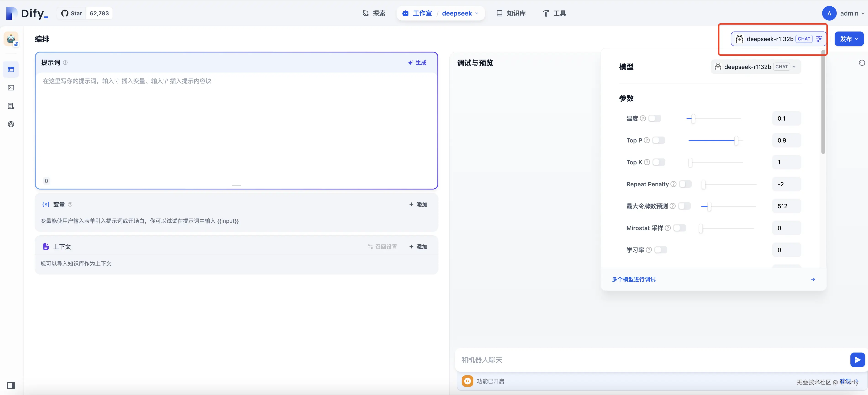Open the monitoring gauge icon in sidebar
Viewport: 868px width, 395px height.
11,124
